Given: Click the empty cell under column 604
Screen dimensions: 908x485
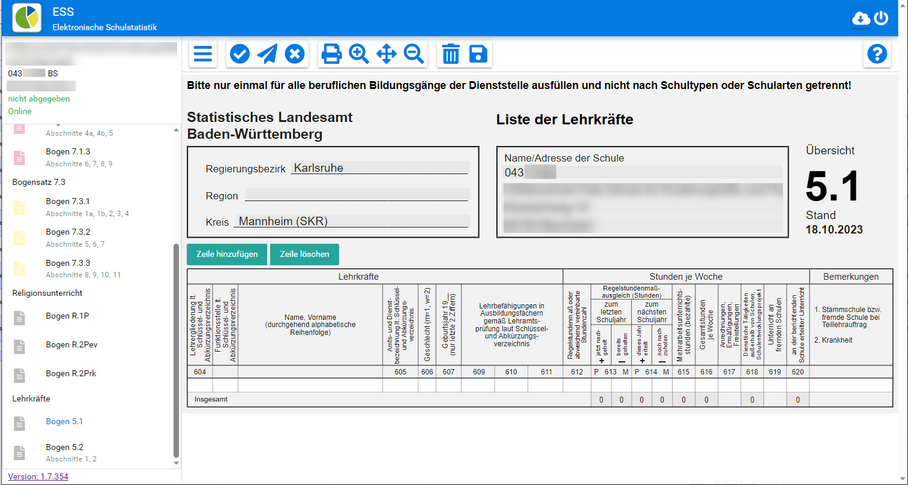Looking at the screenshot, I should pos(200,385).
